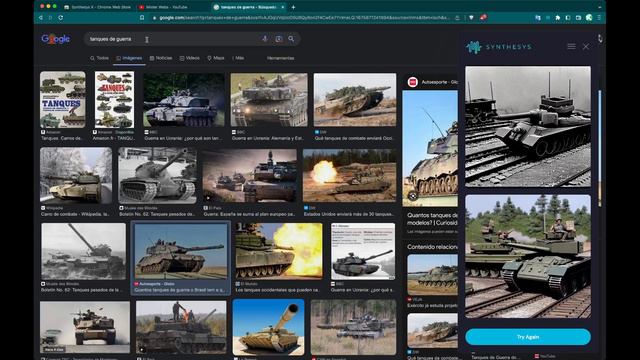Viewport: 640px width, 360px height.
Task: Open the red TANQUES Amazon.fr book thumbnail
Action: 114,100
